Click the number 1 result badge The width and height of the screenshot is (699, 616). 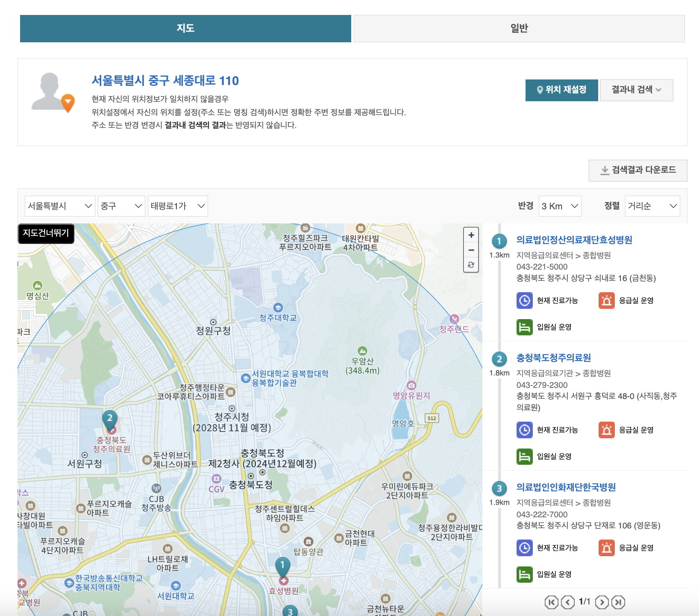(499, 241)
